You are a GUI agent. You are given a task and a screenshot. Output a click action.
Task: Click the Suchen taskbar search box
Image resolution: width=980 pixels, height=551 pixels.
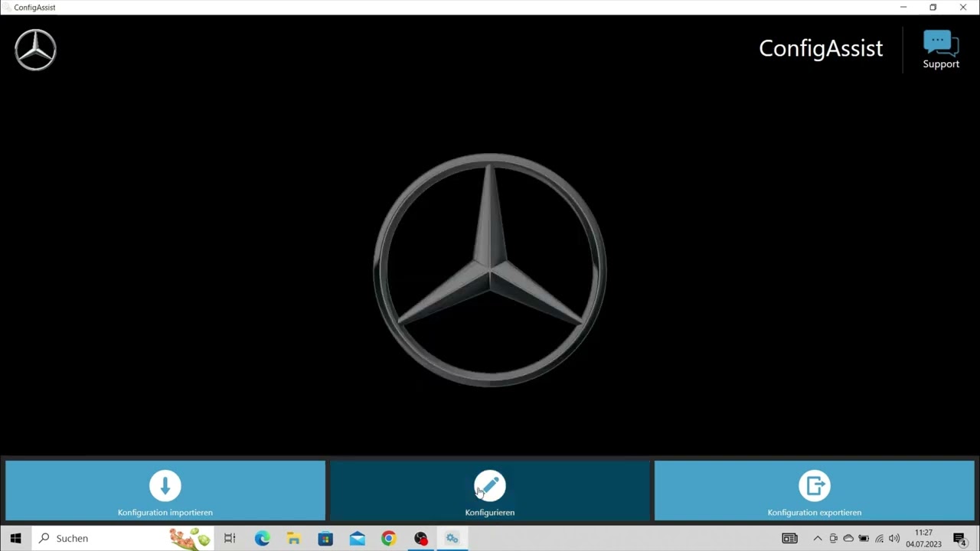pos(122,539)
